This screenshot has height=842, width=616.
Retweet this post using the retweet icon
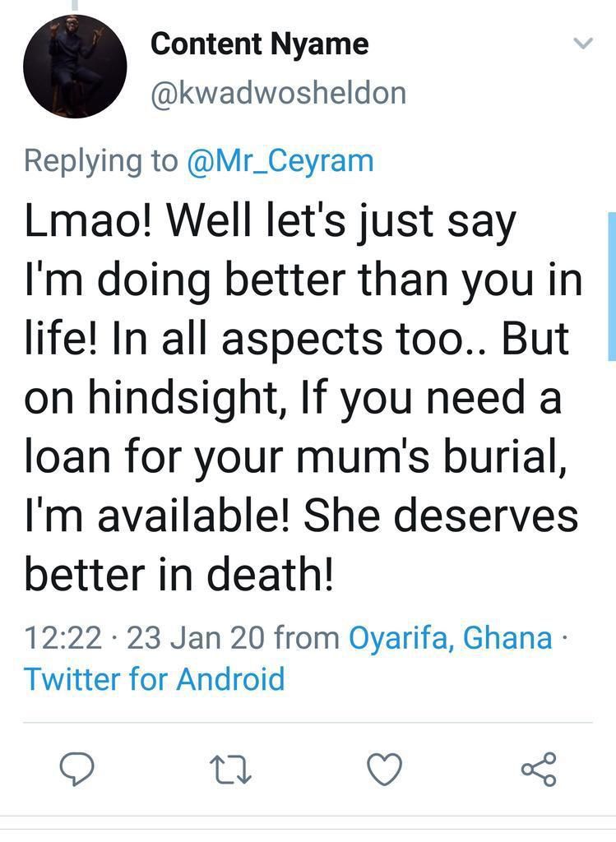point(230,770)
